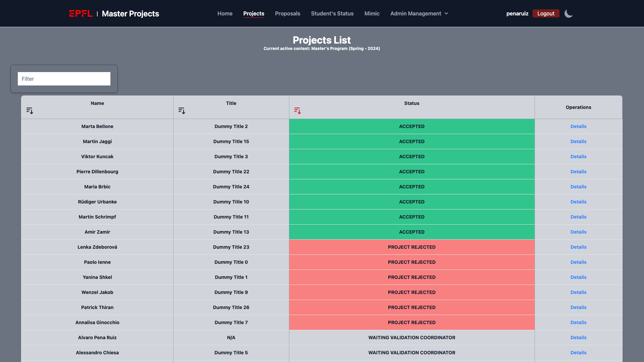Expand the Admin Management dropdown
The width and height of the screenshot is (644, 362).
click(x=419, y=13)
